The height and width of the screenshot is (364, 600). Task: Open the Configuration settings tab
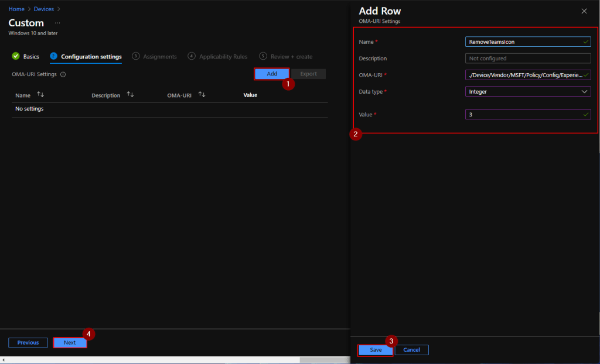(x=91, y=57)
